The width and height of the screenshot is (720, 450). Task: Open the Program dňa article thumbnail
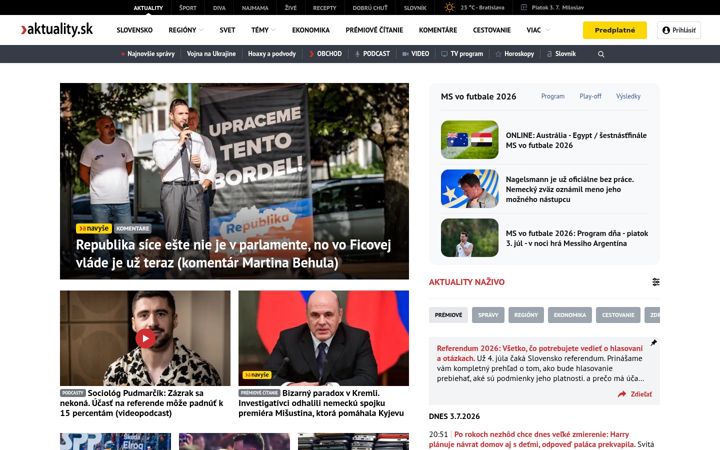(469, 237)
